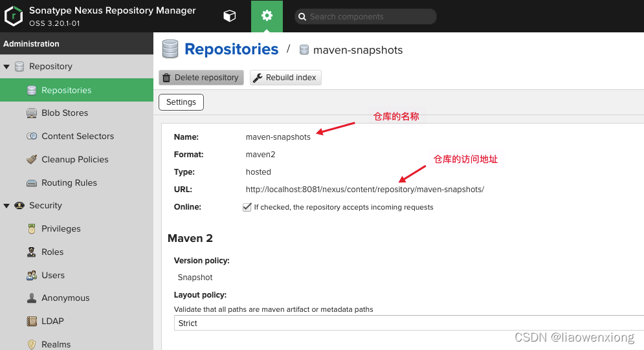The image size is (644, 350).
Task: Click the LDAP book icon
Action: click(x=32, y=322)
